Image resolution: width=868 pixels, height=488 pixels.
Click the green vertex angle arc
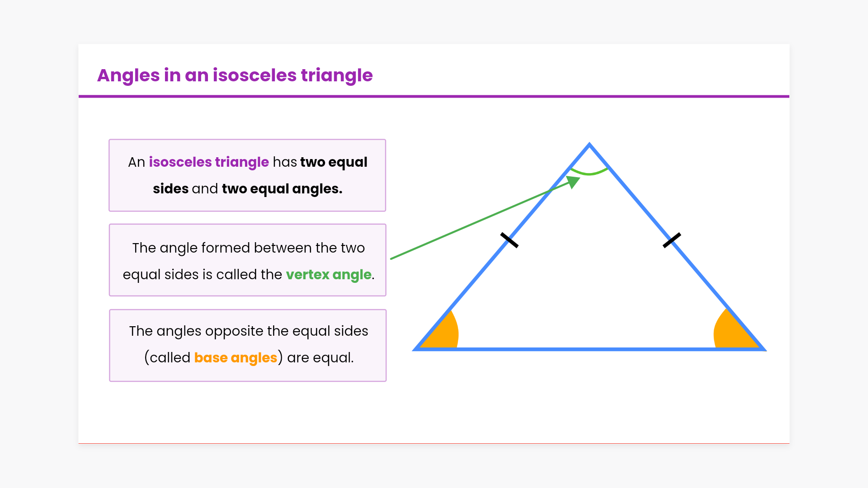coord(589,173)
